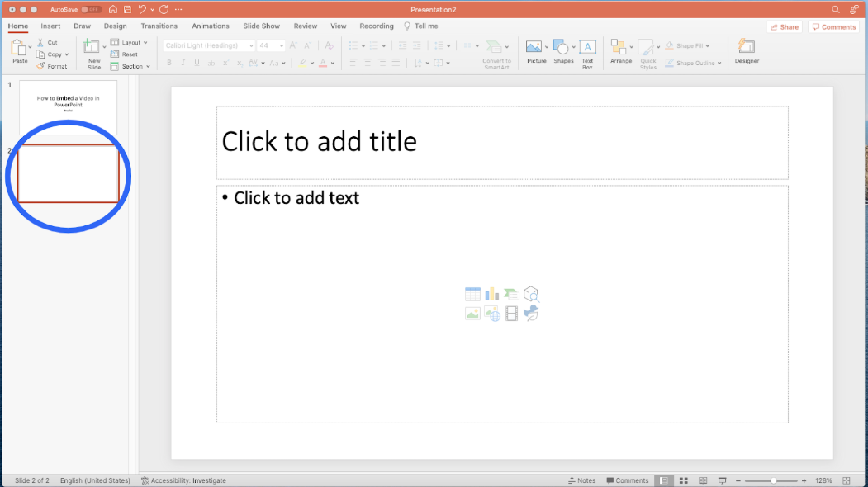Viewport: 868px width, 487px height.
Task: Open the Designer tool in ribbon
Action: click(747, 51)
